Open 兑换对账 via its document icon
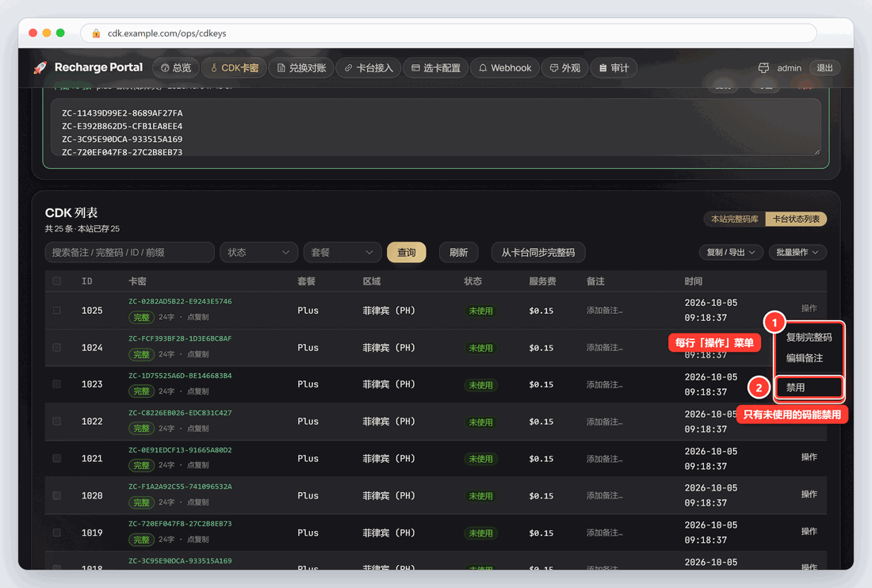 coord(281,68)
